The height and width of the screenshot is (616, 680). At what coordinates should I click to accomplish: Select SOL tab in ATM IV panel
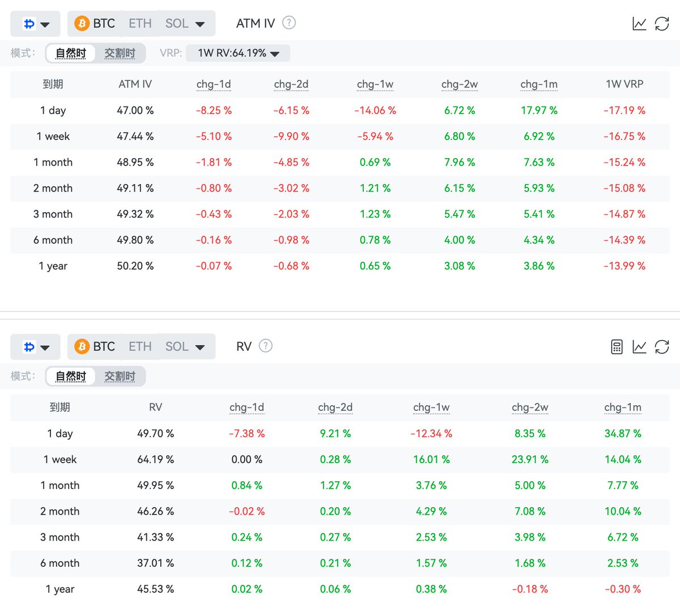coord(177,23)
